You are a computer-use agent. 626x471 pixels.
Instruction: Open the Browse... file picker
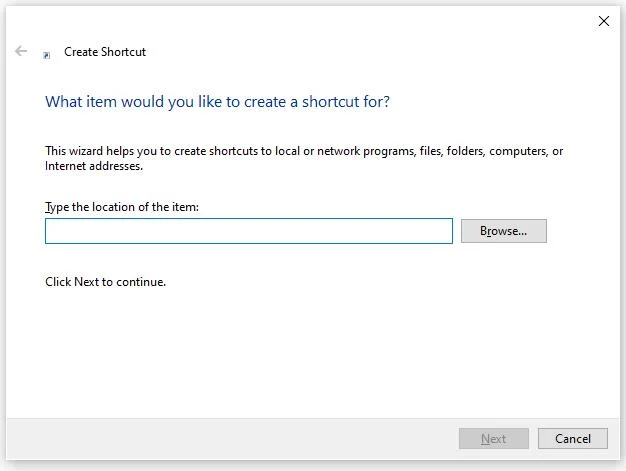[x=503, y=231]
